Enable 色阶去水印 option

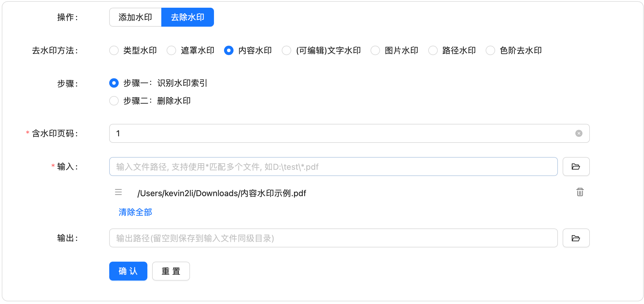click(490, 50)
